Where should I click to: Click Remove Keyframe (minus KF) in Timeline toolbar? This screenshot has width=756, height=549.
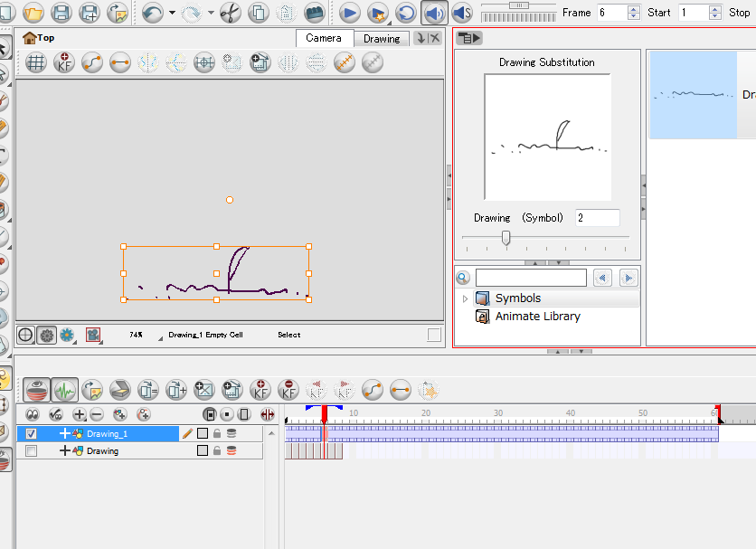tap(288, 390)
